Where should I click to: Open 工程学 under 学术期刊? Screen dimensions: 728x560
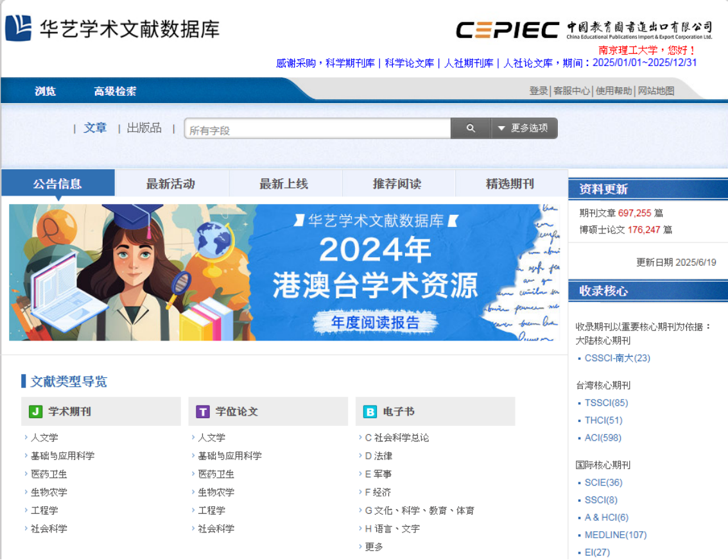pyautogui.click(x=44, y=511)
